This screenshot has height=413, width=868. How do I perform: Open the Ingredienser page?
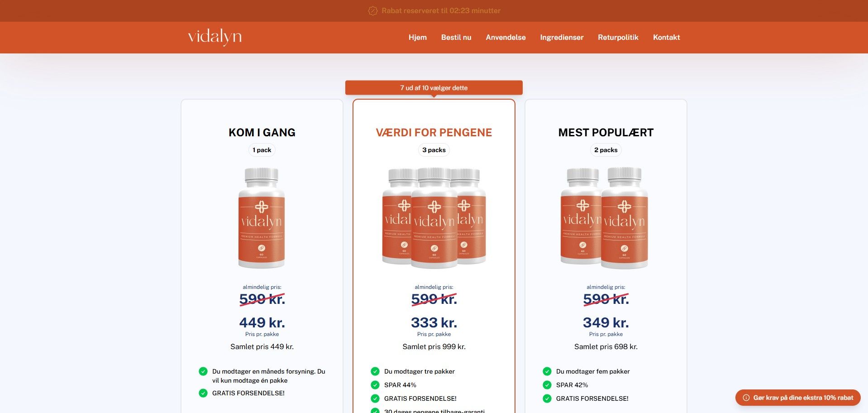coord(561,38)
